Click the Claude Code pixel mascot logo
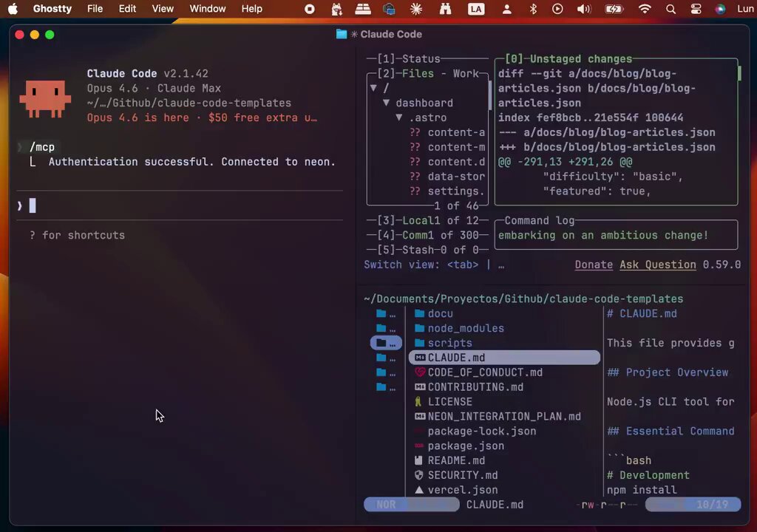Image resolution: width=757 pixels, height=532 pixels. pos(45,99)
